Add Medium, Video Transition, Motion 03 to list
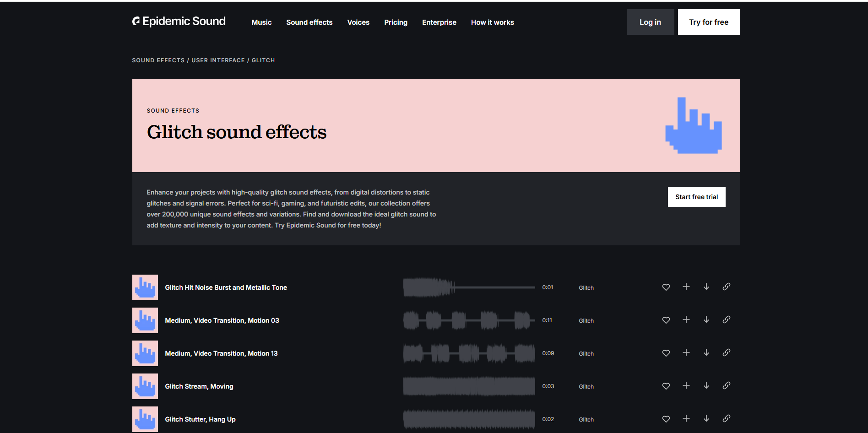The image size is (868, 433). 686,320
